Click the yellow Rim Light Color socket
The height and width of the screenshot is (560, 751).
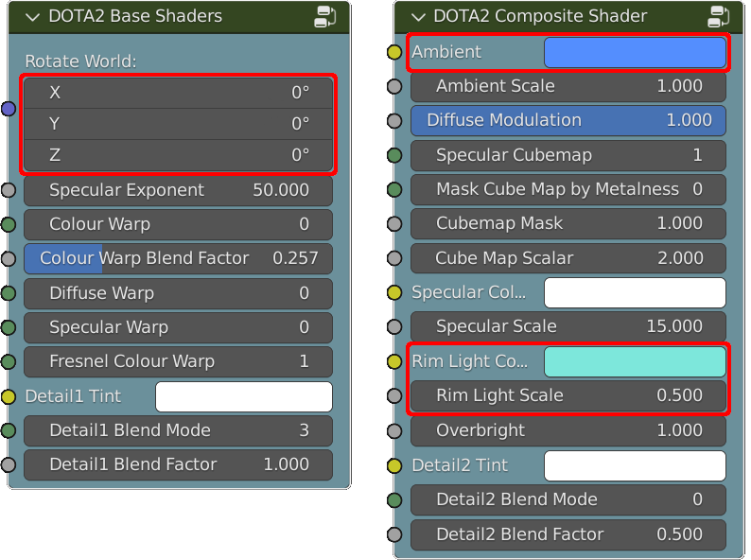tap(394, 361)
